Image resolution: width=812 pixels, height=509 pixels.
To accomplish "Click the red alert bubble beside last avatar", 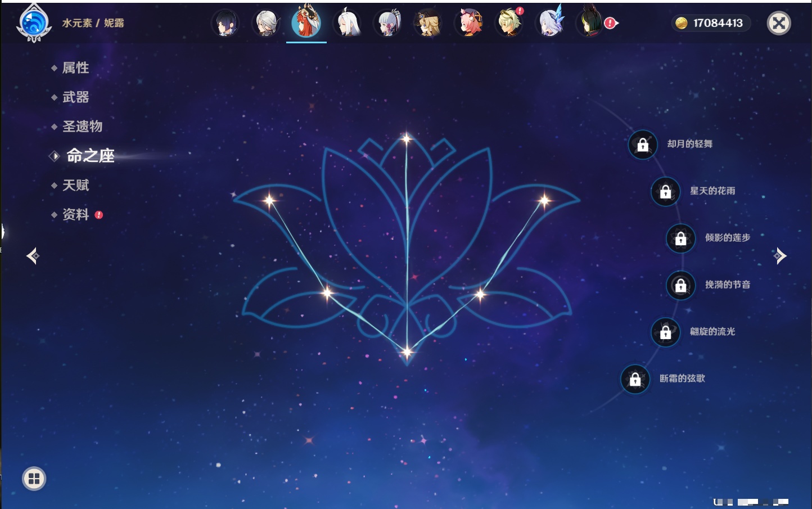I will 611,23.
